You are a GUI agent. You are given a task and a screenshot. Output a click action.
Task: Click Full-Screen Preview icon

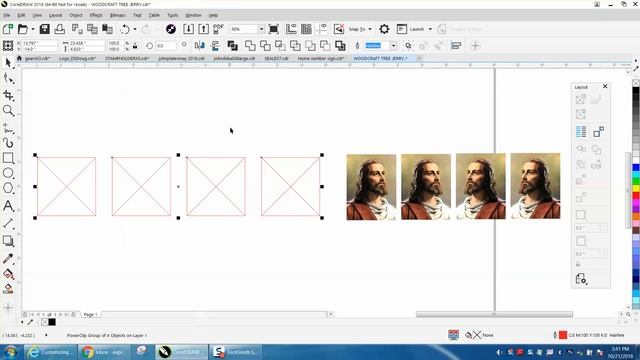[274, 29]
